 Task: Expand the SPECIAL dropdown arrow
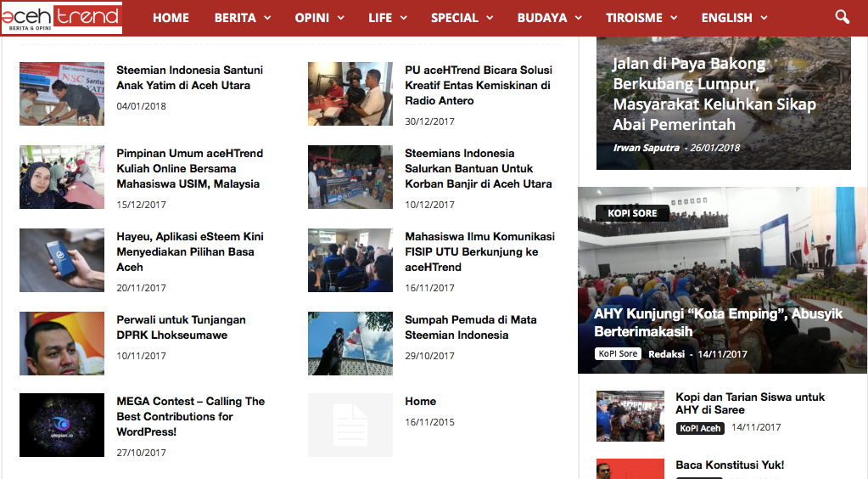[x=490, y=18]
